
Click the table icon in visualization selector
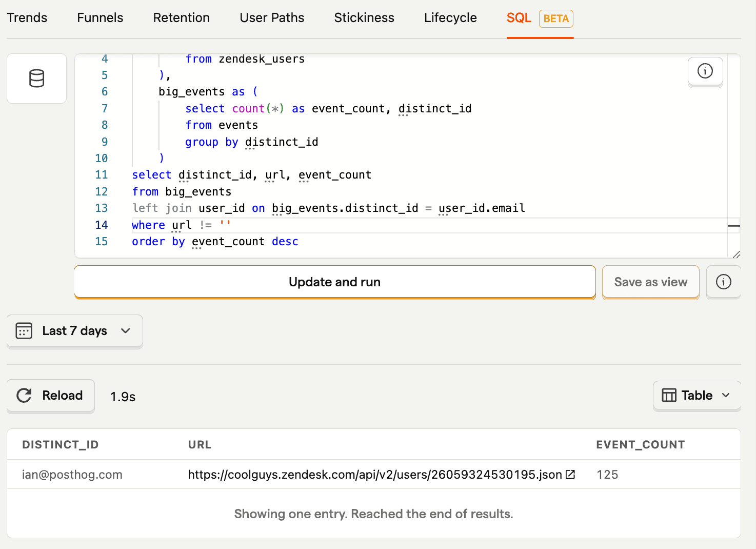point(669,395)
